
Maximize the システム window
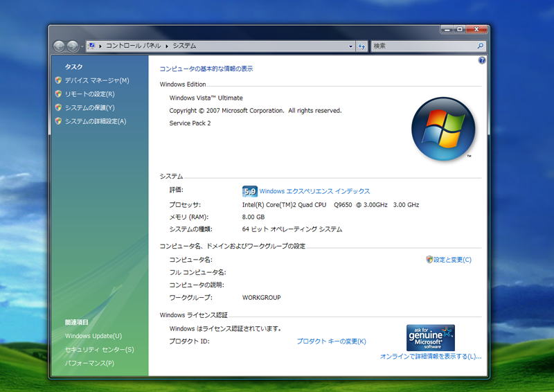[460, 29]
